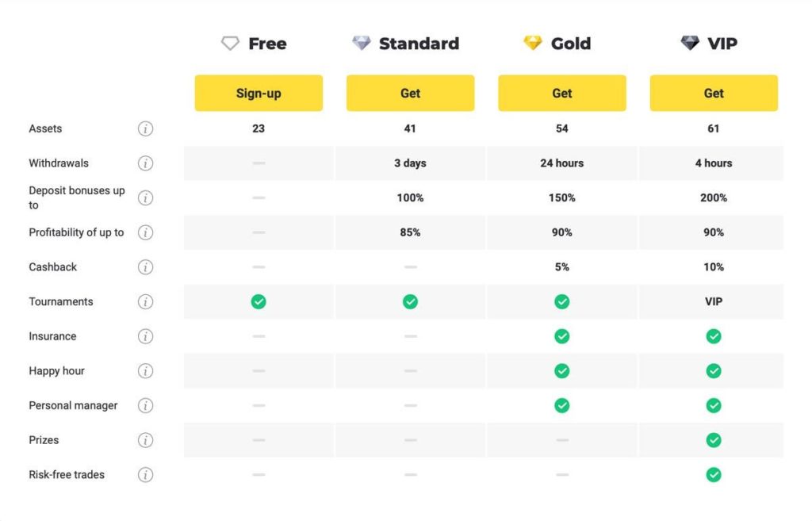Click Risk-free trades checkmark under VIP
The image size is (812, 521).
[714, 474]
